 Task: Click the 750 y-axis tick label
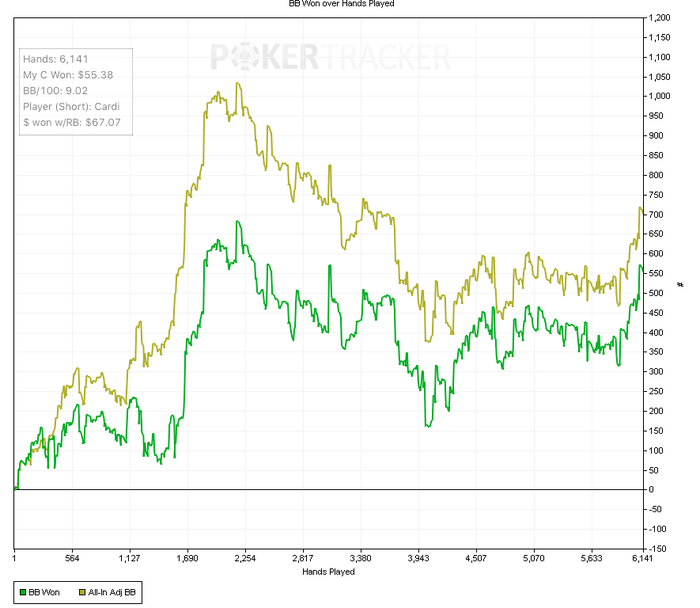point(656,195)
